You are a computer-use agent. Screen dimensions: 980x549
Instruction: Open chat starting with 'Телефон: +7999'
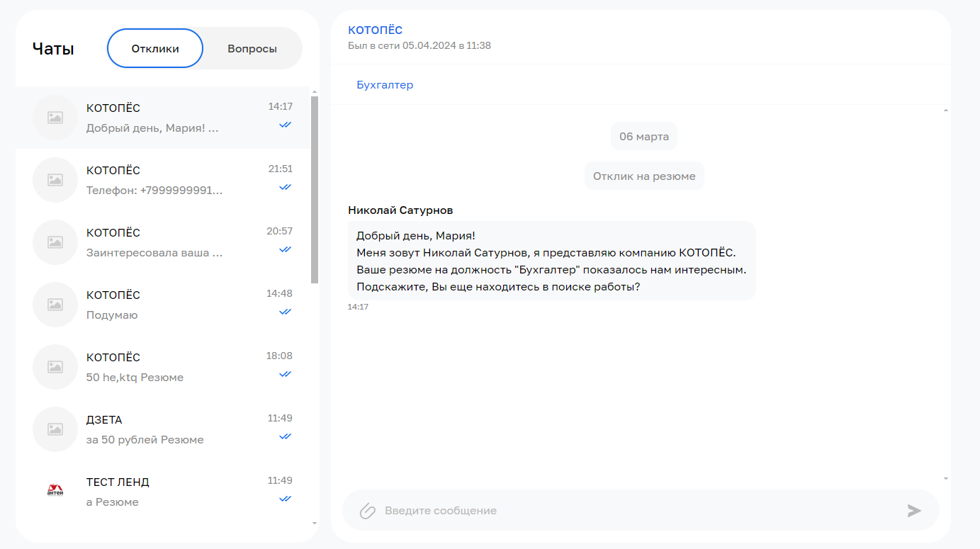(163, 180)
